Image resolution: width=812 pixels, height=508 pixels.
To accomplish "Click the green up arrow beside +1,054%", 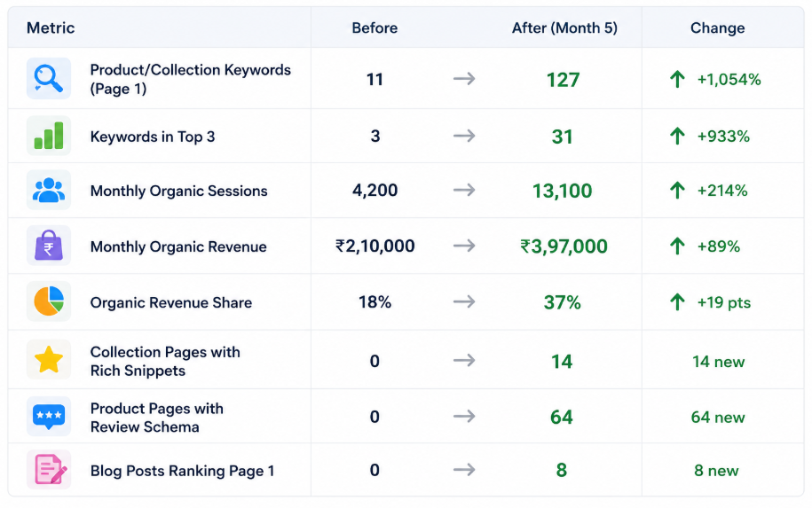I will pos(677,79).
